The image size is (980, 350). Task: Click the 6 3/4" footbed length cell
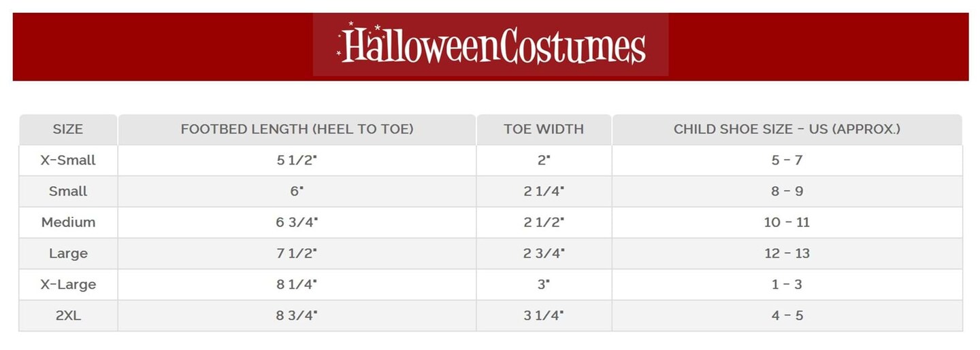[297, 222]
